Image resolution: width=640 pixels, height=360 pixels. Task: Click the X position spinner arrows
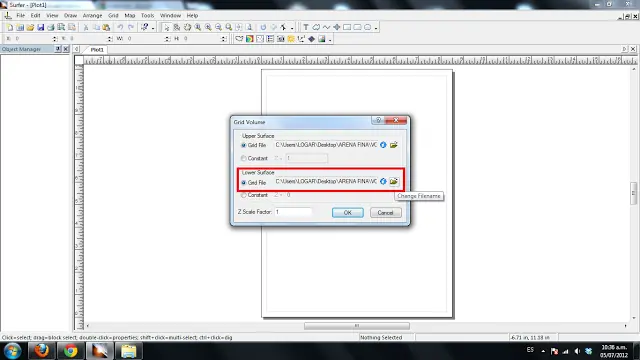click(55, 39)
